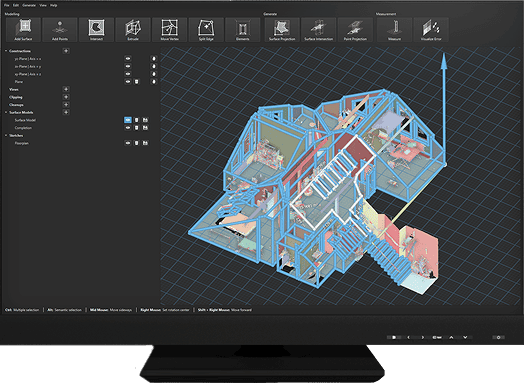Click the Views section label
524x383 pixels.
(14, 89)
